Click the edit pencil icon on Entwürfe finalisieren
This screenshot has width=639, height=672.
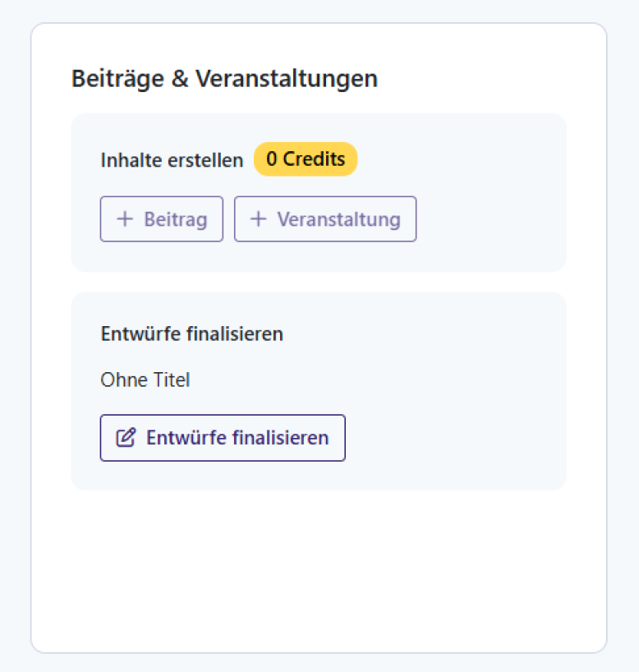pos(125,438)
